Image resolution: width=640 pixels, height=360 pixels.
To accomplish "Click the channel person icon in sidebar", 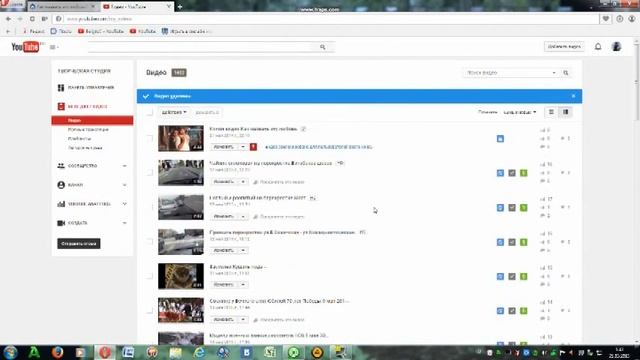I will point(61,185).
